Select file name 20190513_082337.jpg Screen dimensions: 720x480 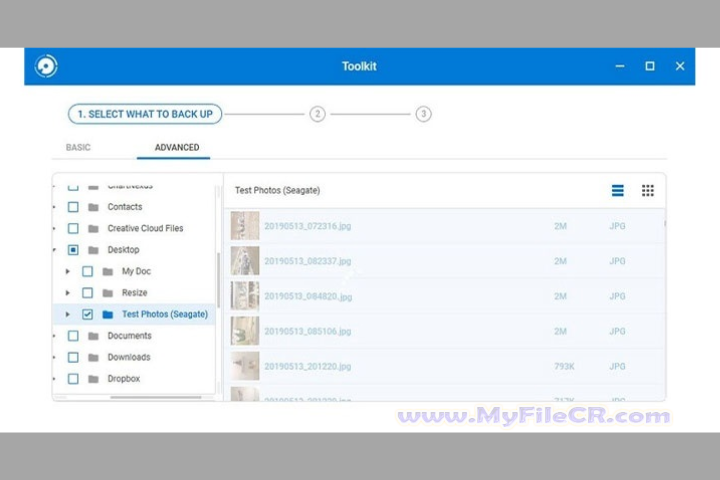tap(308, 261)
